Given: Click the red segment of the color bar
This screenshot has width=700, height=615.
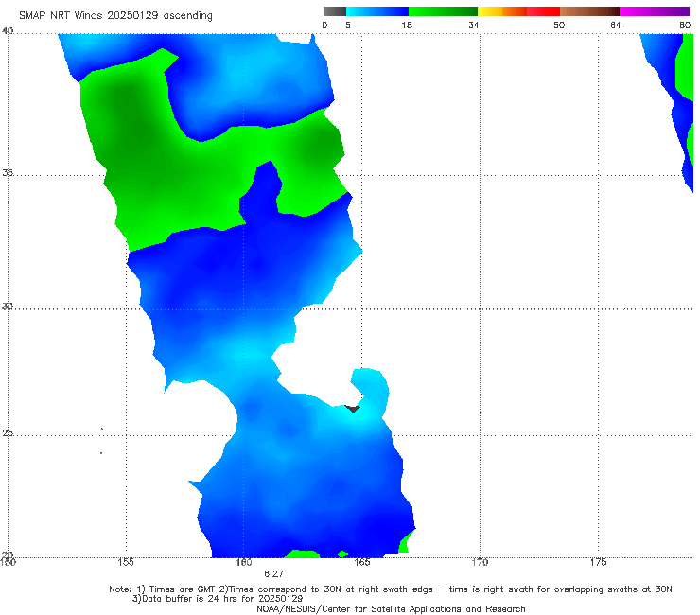Looking at the screenshot, I should 543,11.
